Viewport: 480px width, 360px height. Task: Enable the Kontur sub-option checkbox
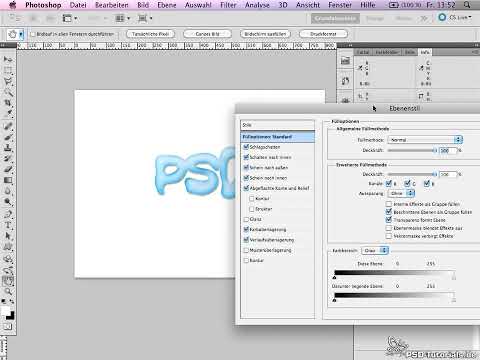[252, 198]
